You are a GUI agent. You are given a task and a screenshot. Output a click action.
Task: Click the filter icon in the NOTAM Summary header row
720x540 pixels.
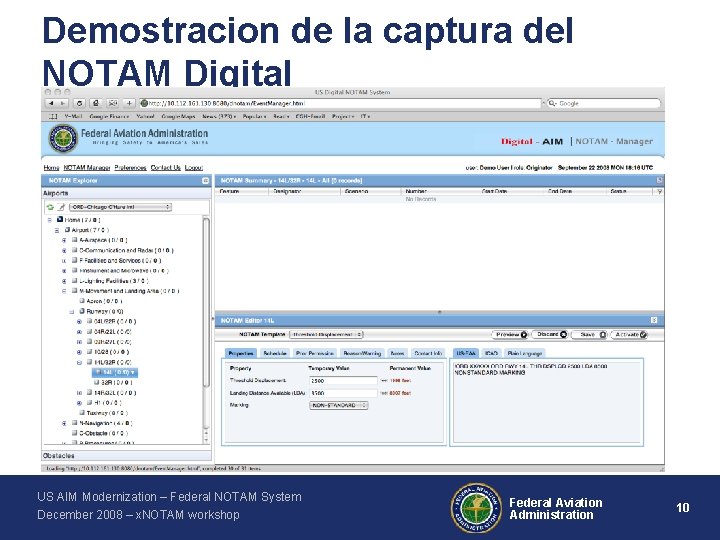tap(659, 191)
